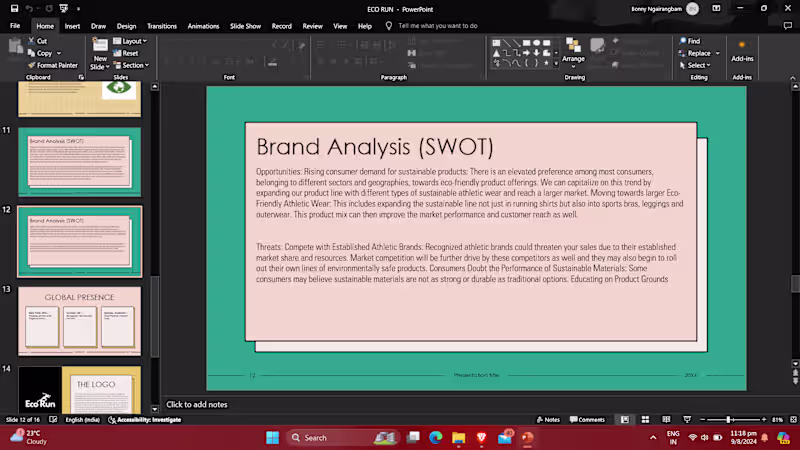
Task: Switch to the Design tab
Action: point(126,26)
